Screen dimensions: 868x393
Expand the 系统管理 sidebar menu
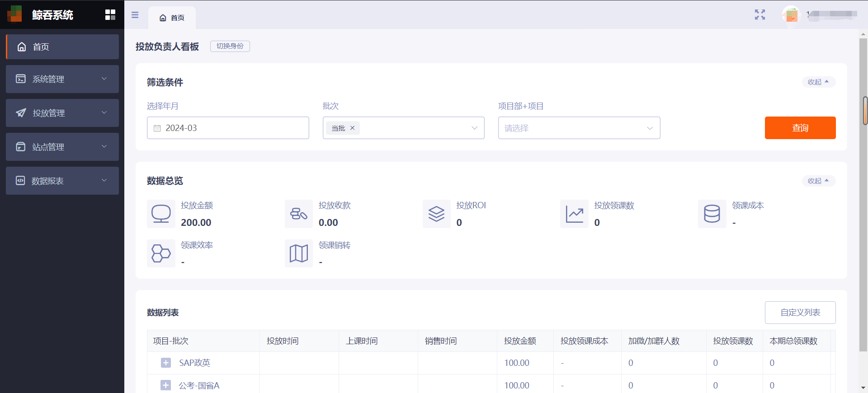(62, 79)
